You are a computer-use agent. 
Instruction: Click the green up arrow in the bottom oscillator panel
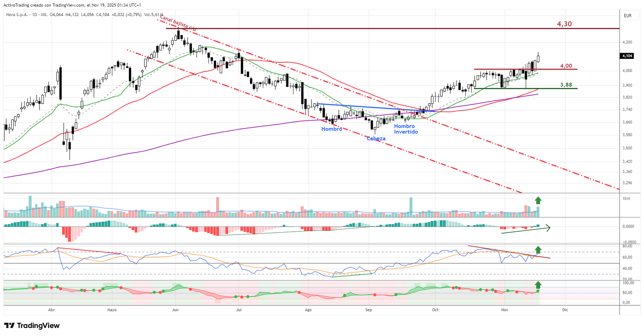pyautogui.click(x=538, y=285)
